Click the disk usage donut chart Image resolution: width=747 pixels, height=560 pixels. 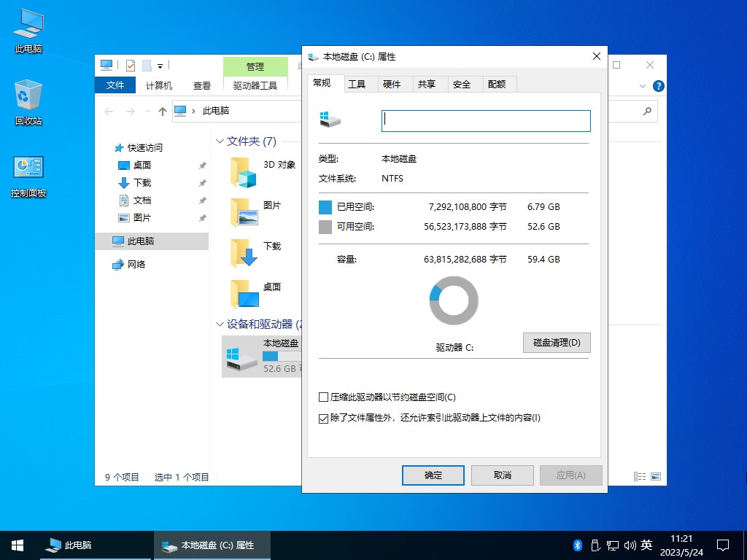tap(454, 300)
